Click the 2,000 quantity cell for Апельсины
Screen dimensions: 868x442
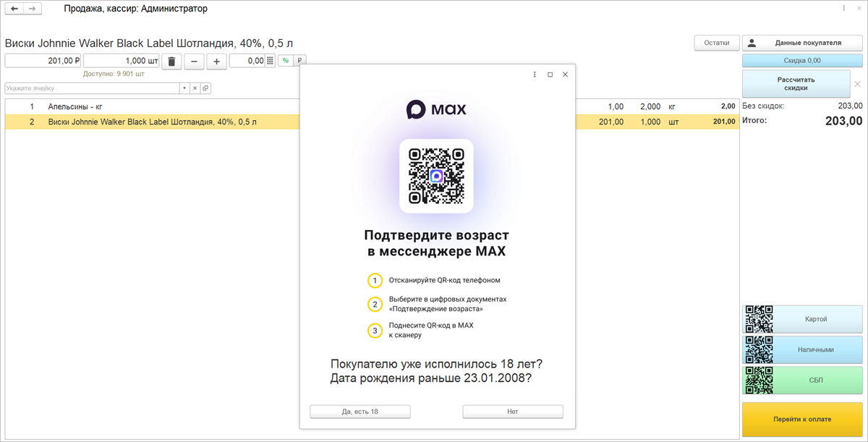[650, 106]
